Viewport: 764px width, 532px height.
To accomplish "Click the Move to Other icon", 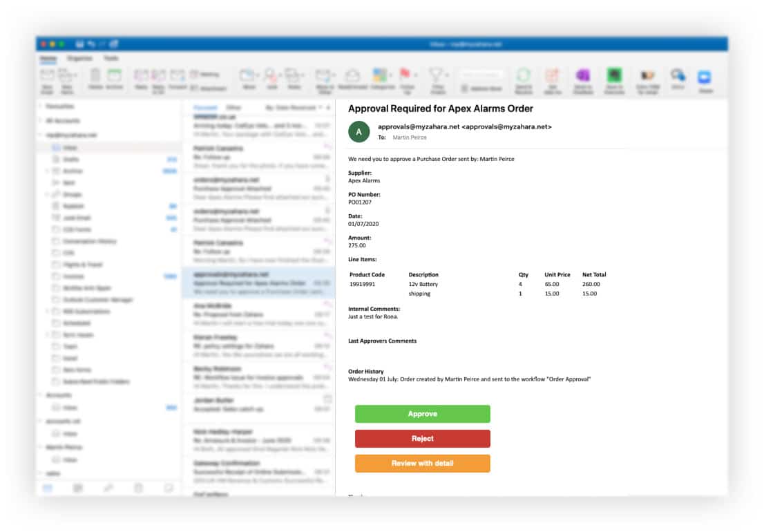I will pos(325,81).
